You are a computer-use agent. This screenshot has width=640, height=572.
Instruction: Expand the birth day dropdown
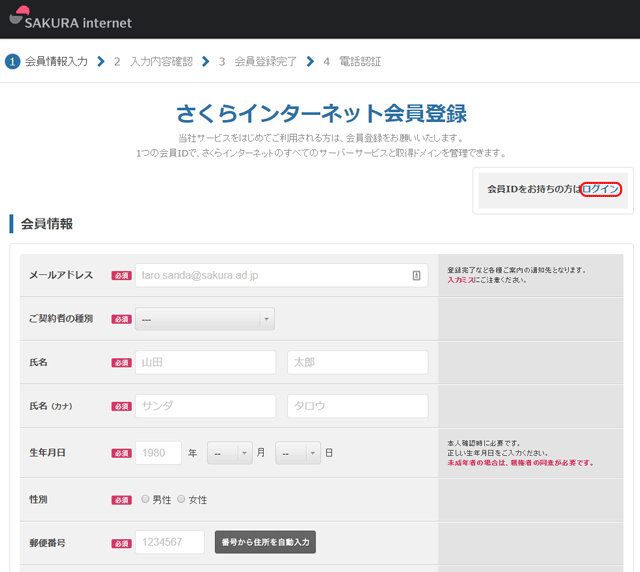click(x=298, y=453)
